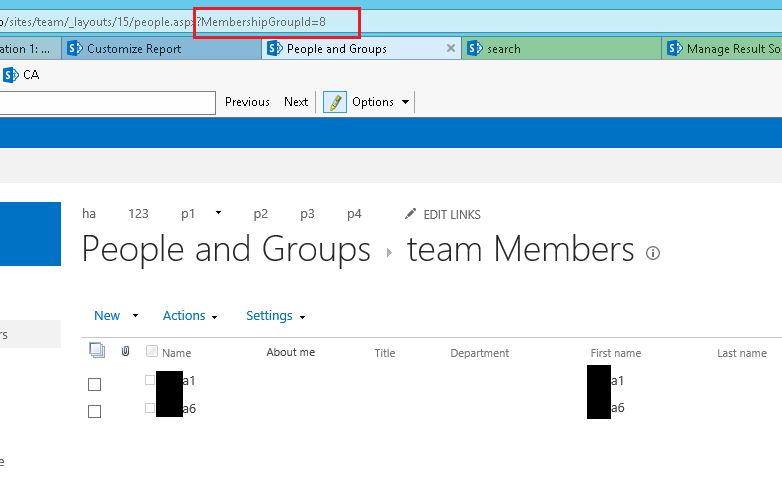
Task: Click the pencil icon beside EDIT LINKS
Action: coord(410,214)
